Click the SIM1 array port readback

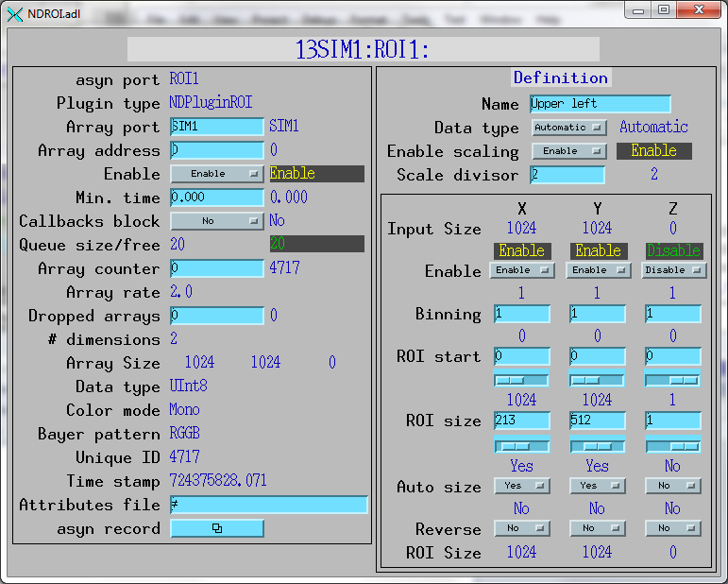(284, 126)
